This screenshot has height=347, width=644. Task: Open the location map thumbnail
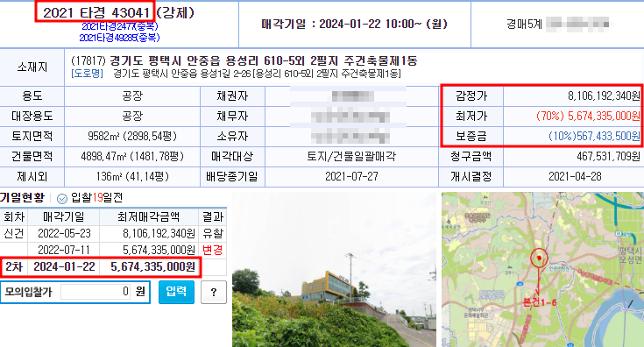542,269
